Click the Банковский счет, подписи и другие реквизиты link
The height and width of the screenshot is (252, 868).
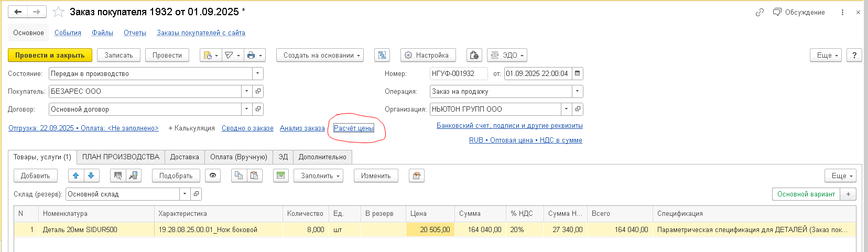tap(509, 125)
